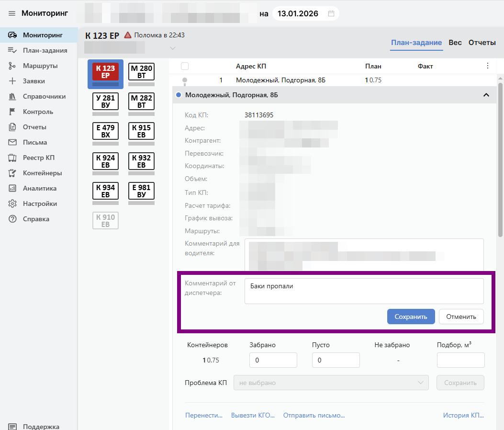Collapse the Молодежный, Подгорная, 8Б panel
Image resolution: width=504 pixels, height=430 pixels.
click(x=486, y=95)
